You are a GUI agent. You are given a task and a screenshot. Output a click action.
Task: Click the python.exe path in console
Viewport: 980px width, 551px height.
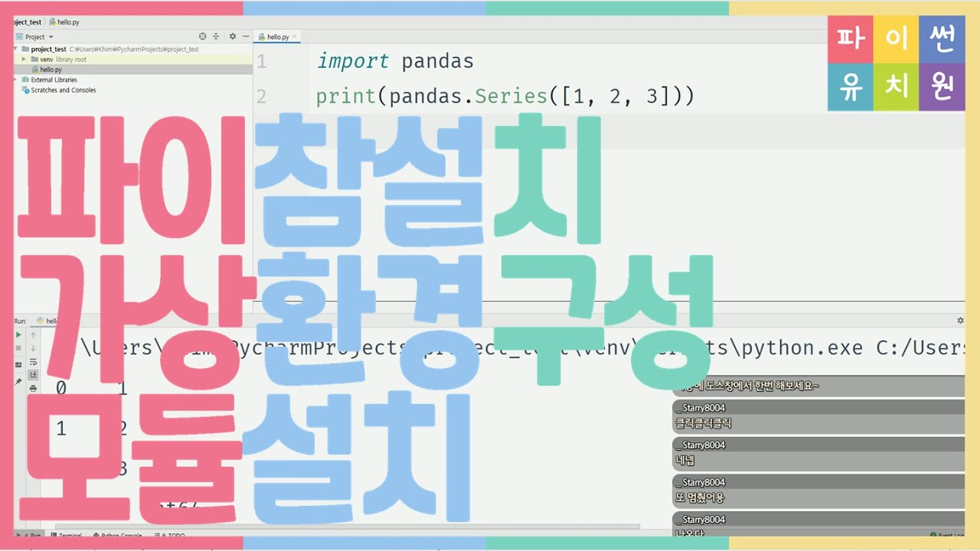tap(522, 348)
